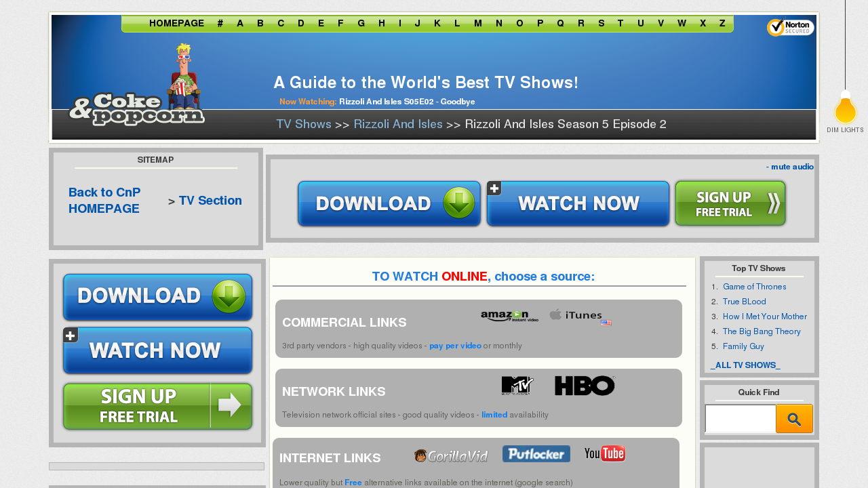The height and width of the screenshot is (488, 868).
Task: Browse shows starting with S
Action: pyautogui.click(x=601, y=23)
